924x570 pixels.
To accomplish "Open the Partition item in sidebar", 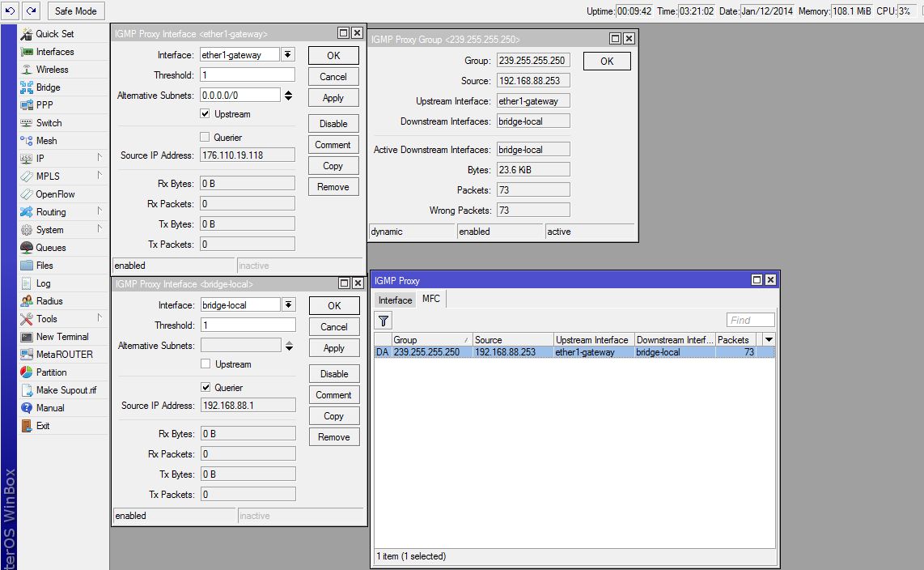I will point(51,372).
